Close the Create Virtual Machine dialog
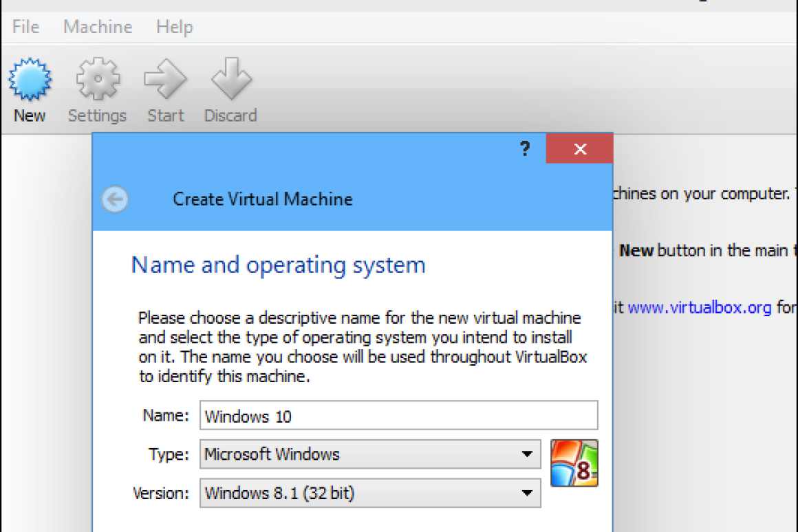This screenshot has height=532, width=798. coord(579,148)
